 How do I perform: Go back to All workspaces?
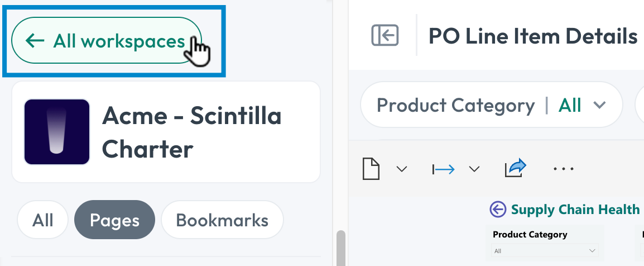click(x=107, y=40)
